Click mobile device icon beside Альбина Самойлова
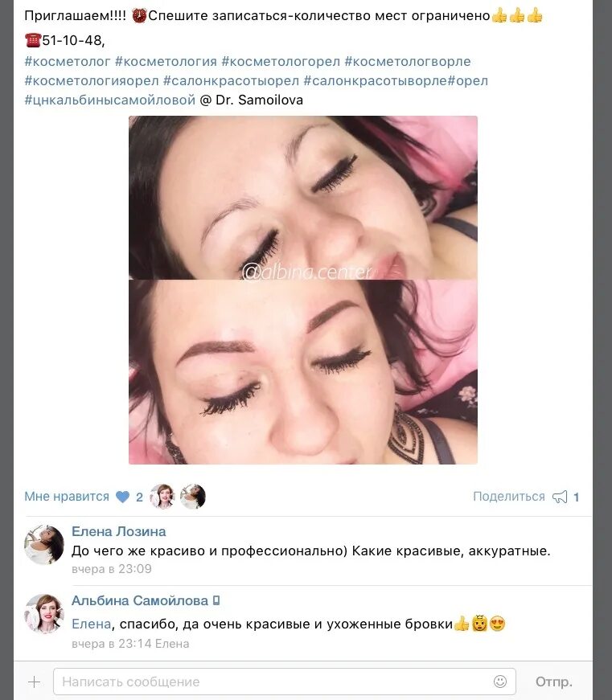612x700 pixels. [216, 601]
